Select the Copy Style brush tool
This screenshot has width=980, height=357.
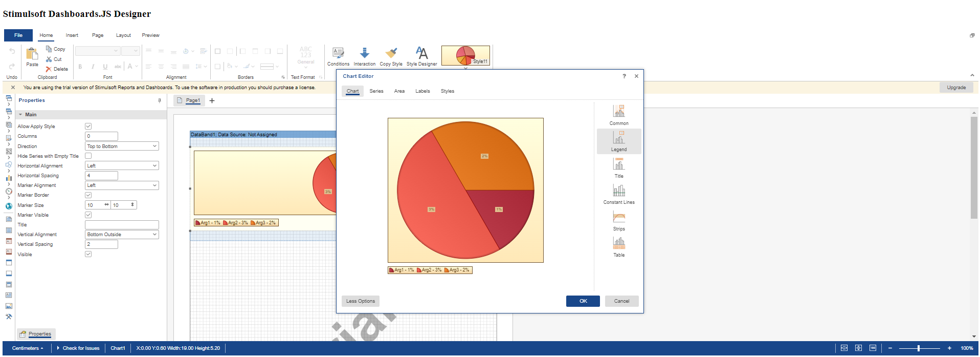click(391, 53)
